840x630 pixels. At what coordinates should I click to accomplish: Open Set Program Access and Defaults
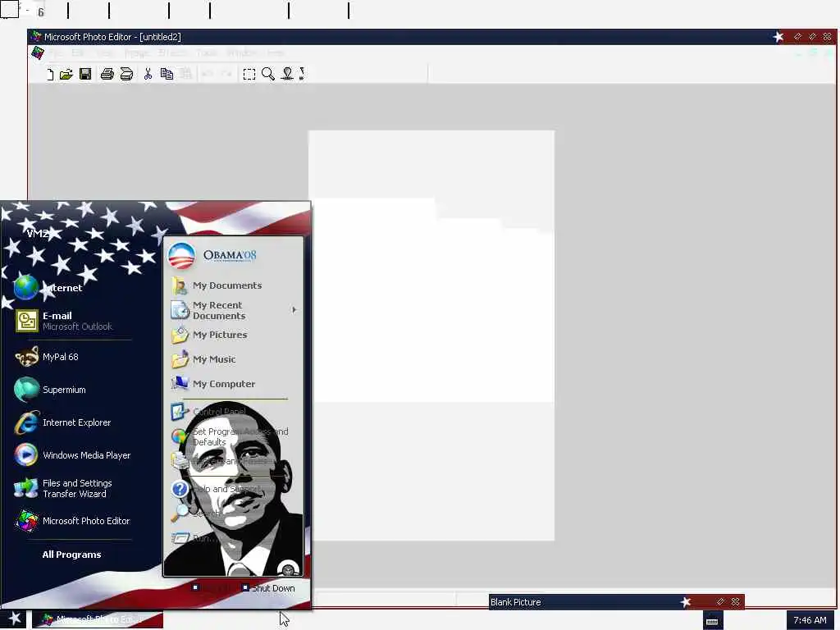(x=230, y=436)
